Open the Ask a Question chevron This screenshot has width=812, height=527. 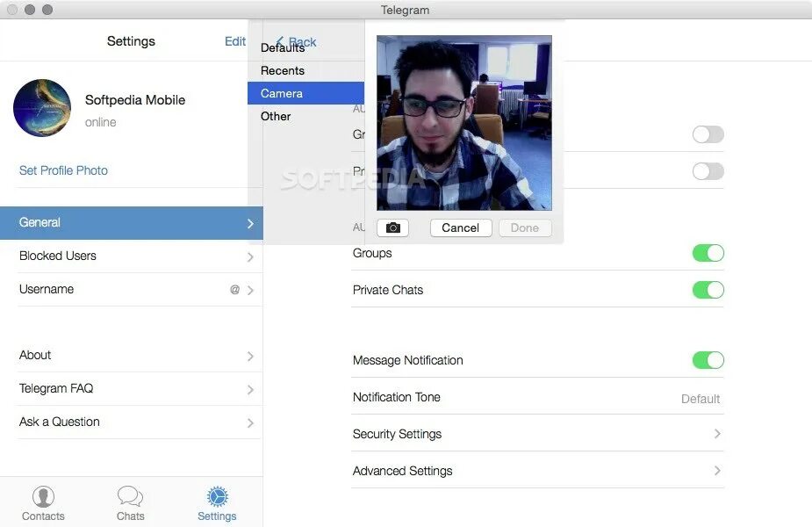250,423
